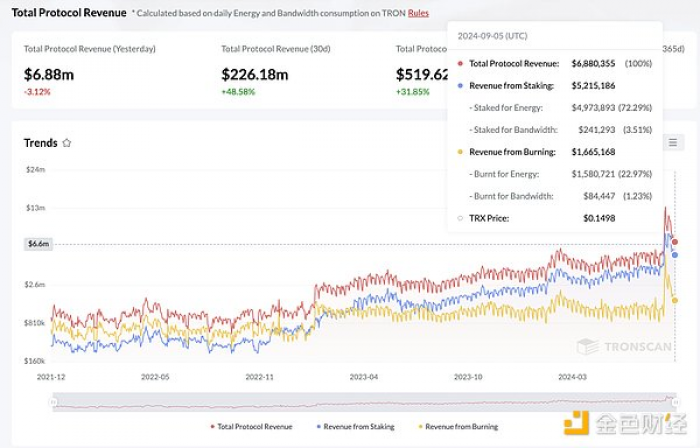The height and width of the screenshot is (448, 700).
Task: Click the tooltip value $1,665,168
Action: click(x=593, y=152)
